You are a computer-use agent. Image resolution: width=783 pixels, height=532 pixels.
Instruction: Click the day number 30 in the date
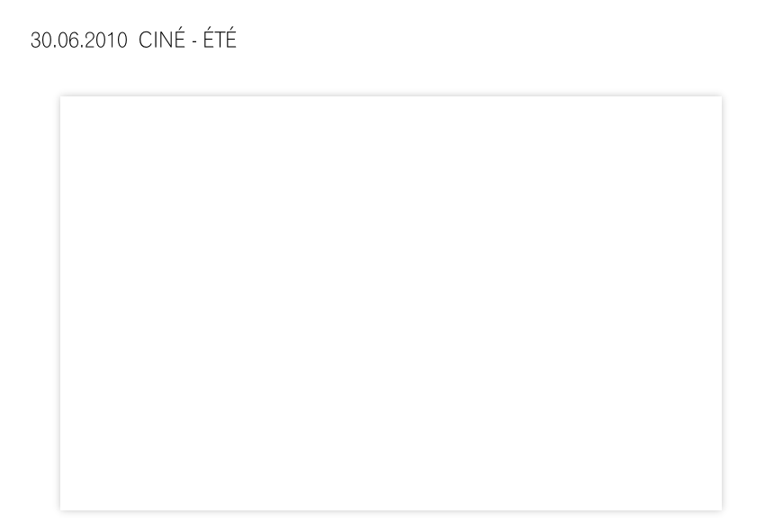pyautogui.click(x=40, y=41)
